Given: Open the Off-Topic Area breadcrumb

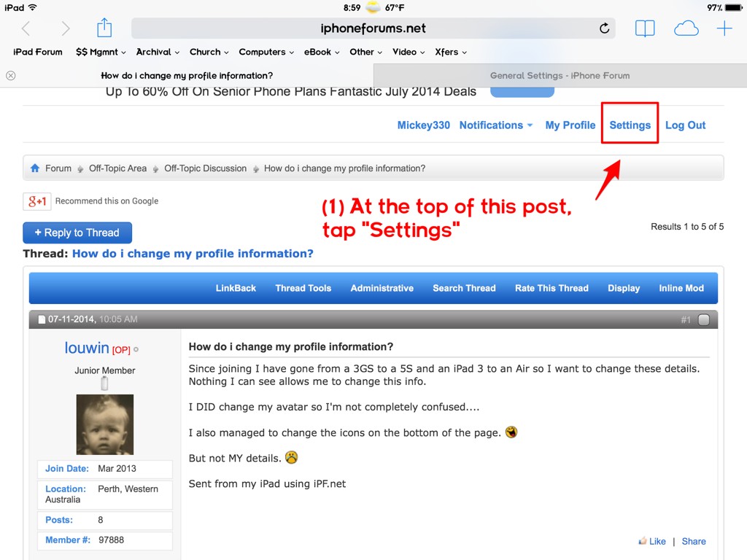Looking at the screenshot, I should click(117, 168).
